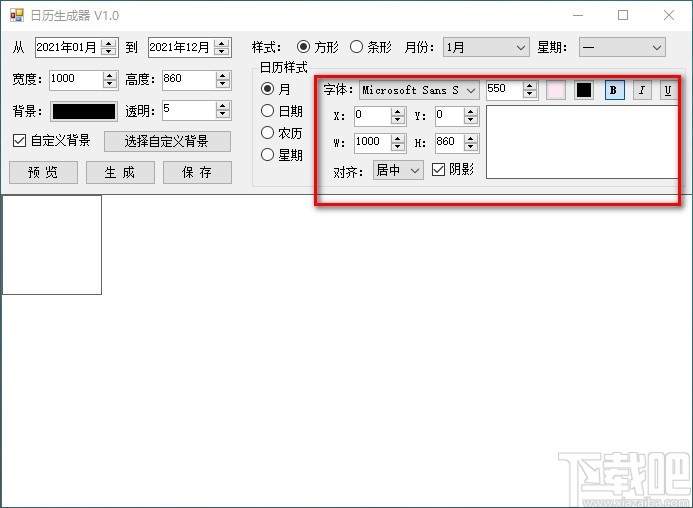Screen dimensions: 693x508
Task: Toggle the italic I font button
Action: tap(642, 90)
